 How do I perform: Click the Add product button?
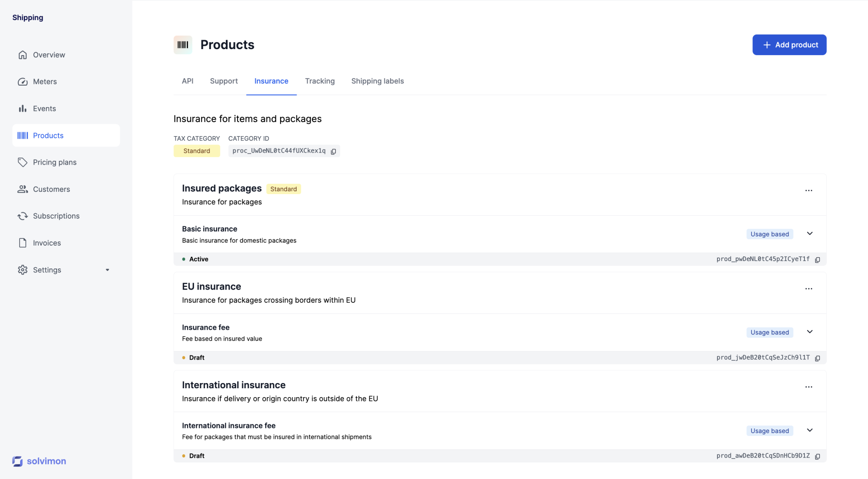(789, 45)
